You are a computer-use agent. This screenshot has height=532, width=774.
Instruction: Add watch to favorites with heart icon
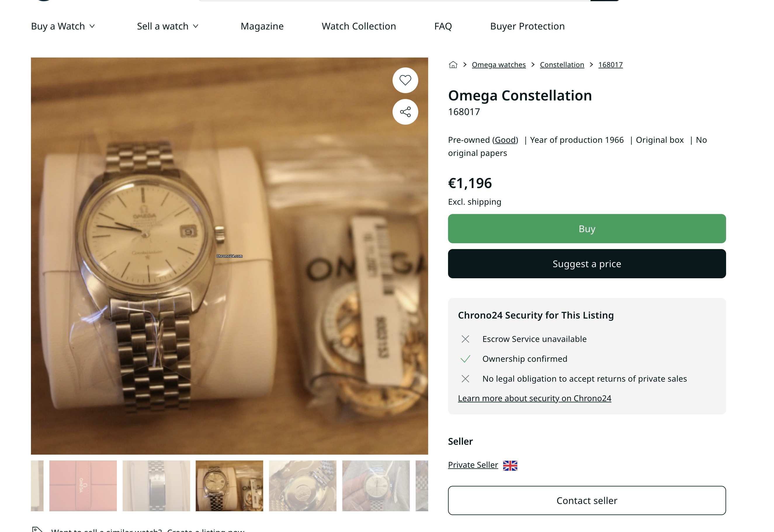[405, 80]
